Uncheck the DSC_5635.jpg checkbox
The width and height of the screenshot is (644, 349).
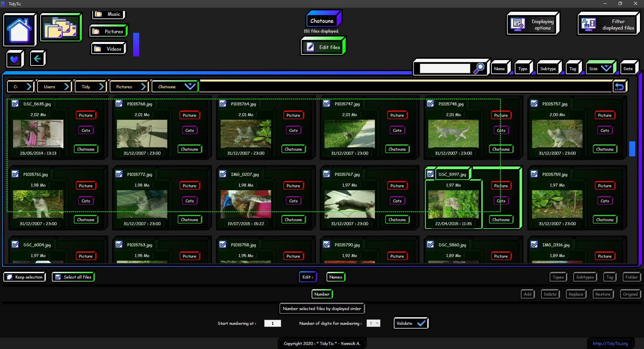[x=15, y=104]
